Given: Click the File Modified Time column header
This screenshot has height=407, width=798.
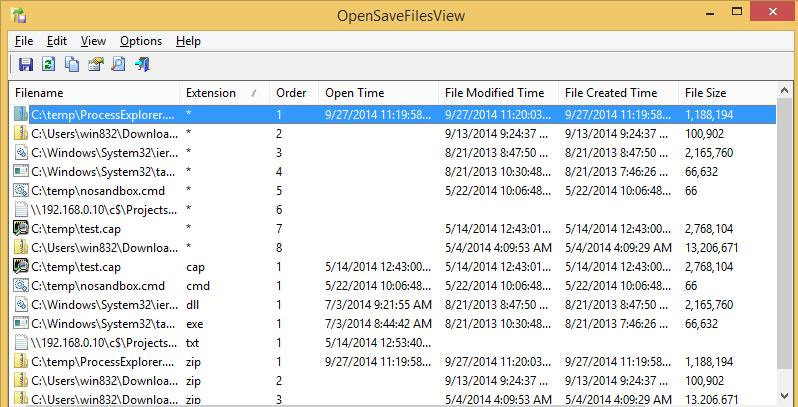Looking at the screenshot, I should click(x=494, y=93).
